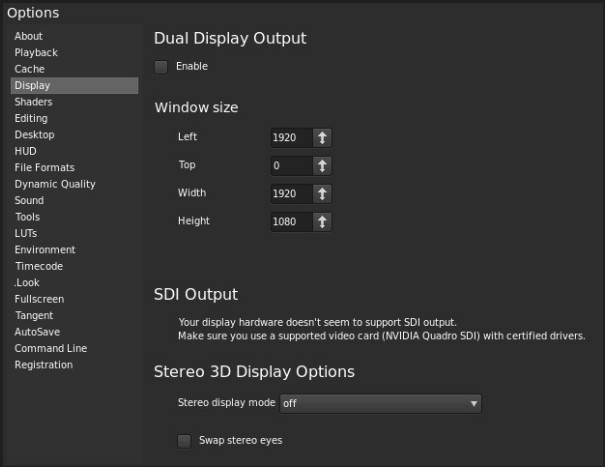605x467 pixels.
Task: Open the Playback options page
Action: coord(36,52)
